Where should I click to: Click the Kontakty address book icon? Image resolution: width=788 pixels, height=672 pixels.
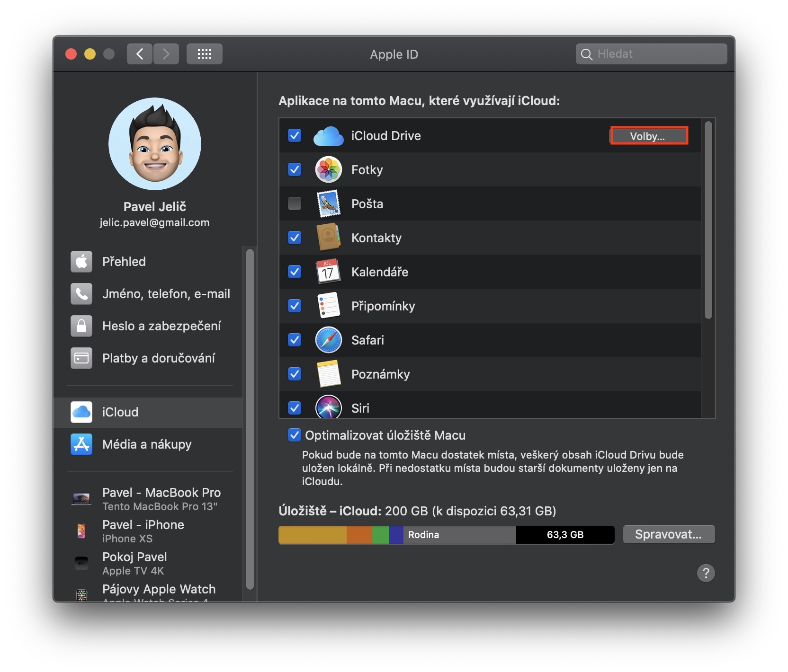(328, 238)
